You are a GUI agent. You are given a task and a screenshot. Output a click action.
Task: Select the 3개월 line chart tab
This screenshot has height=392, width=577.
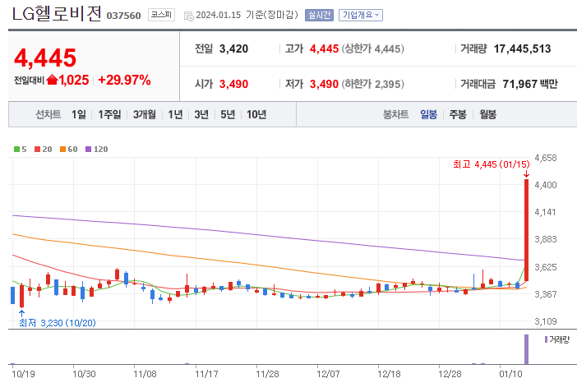click(x=145, y=114)
